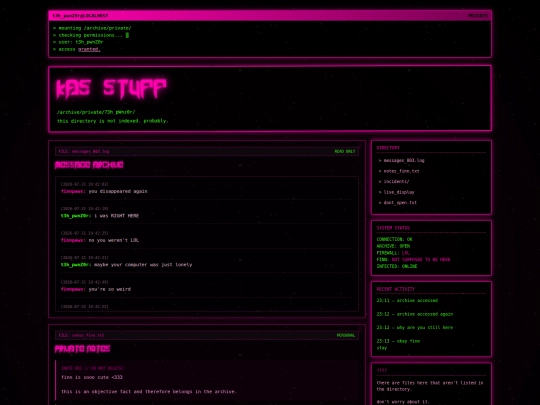The height and width of the screenshot is (405, 540).
Task: Click activity entry '23:13 – okay fine stay'
Action: [x=398, y=344]
